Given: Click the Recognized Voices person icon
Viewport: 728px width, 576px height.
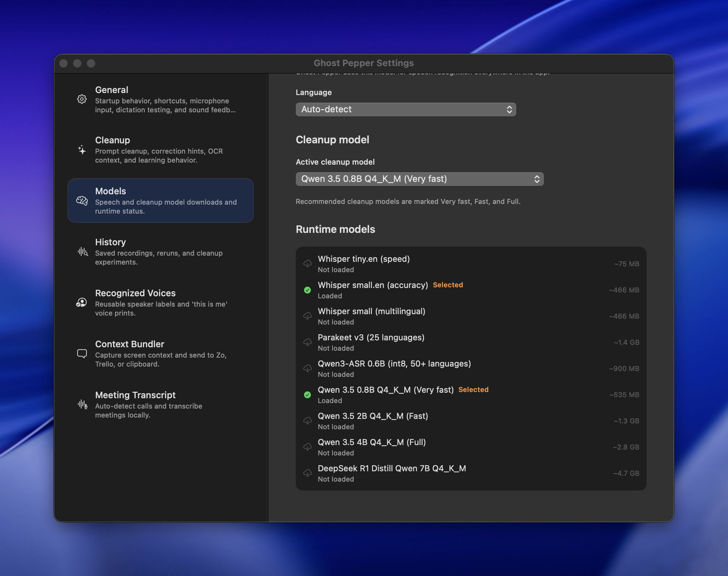Looking at the screenshot, I should click(x=81, y=302).
